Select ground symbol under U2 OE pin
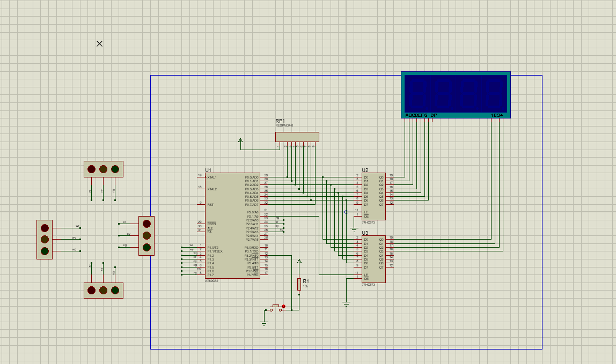 pos(354,229)
